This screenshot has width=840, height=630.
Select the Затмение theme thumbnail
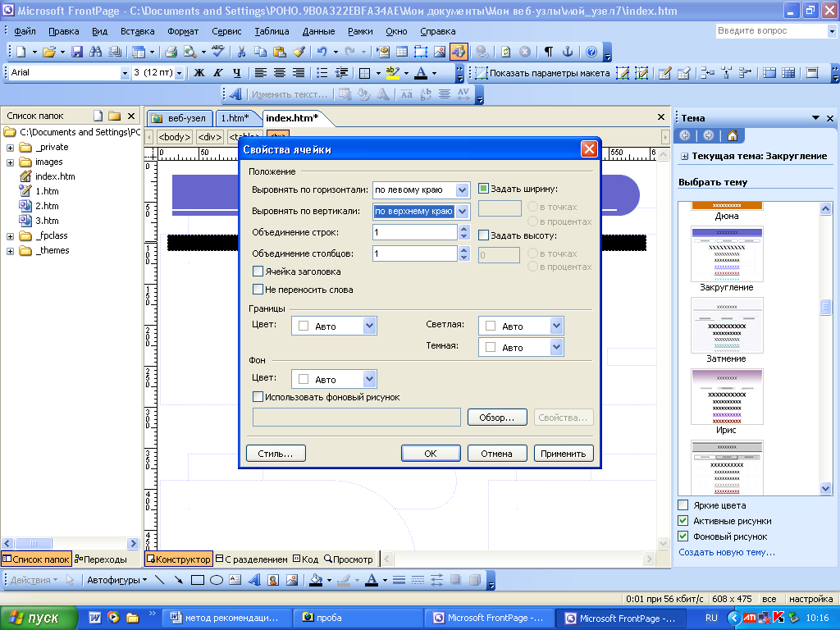click(727, 325)
